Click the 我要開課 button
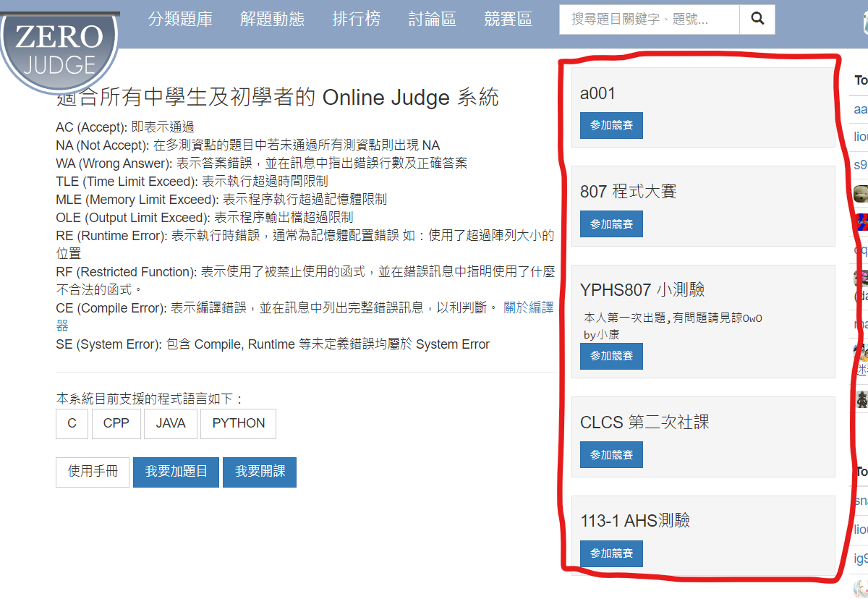 (260, 472)
